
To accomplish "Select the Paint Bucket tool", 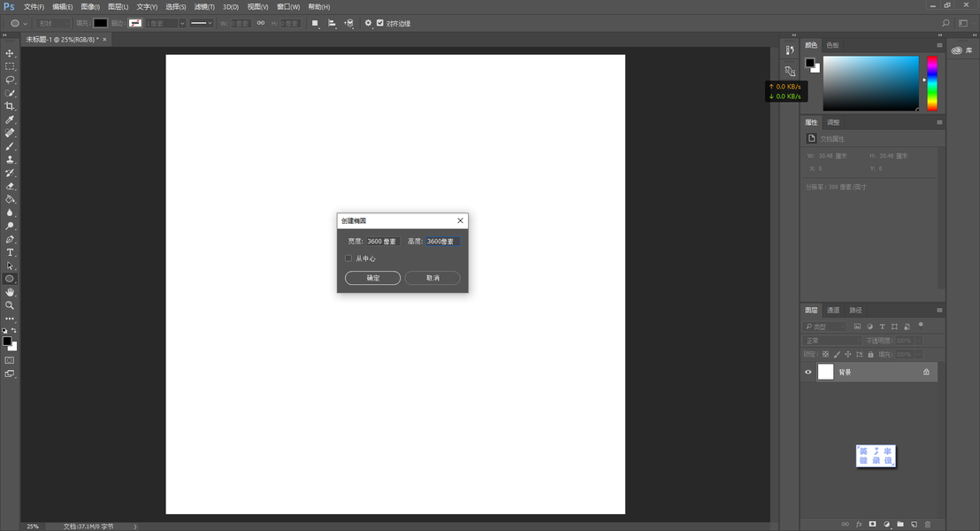I will 10,199.
